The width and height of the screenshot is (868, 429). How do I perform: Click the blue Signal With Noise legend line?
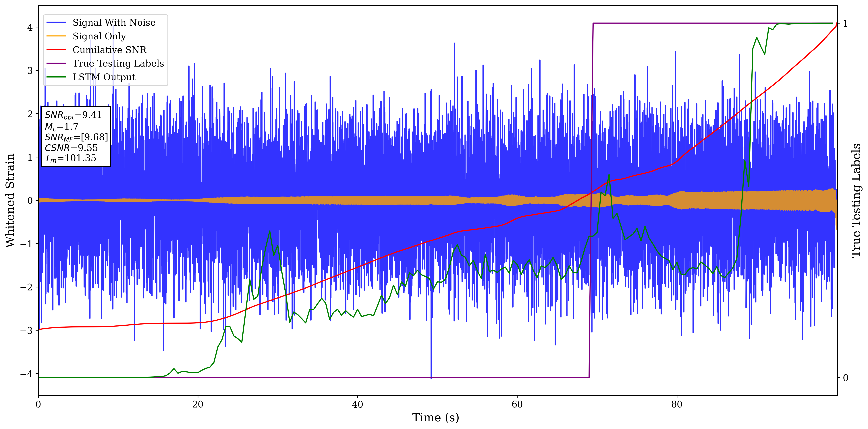tap(56, 23)
